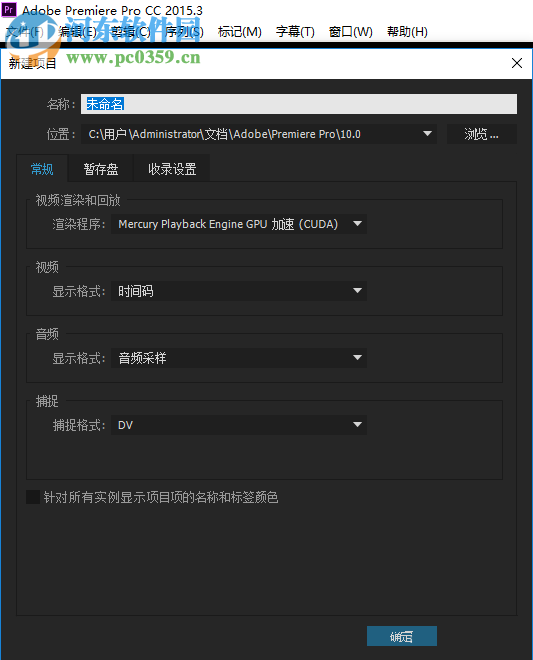Viewport: 533px width, 660px height.
Task: Open the 剪辑(C) menu
Action: click(131, 32)
